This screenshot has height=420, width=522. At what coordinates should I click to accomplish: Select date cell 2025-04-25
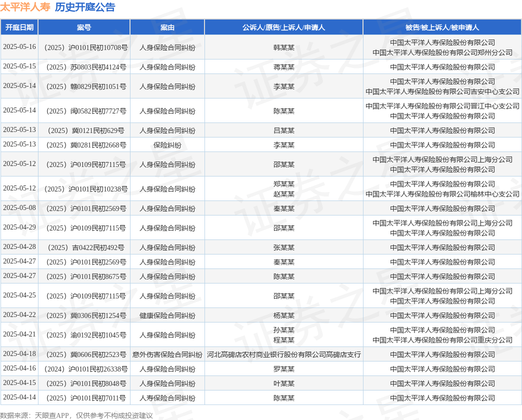coord(19,295)
